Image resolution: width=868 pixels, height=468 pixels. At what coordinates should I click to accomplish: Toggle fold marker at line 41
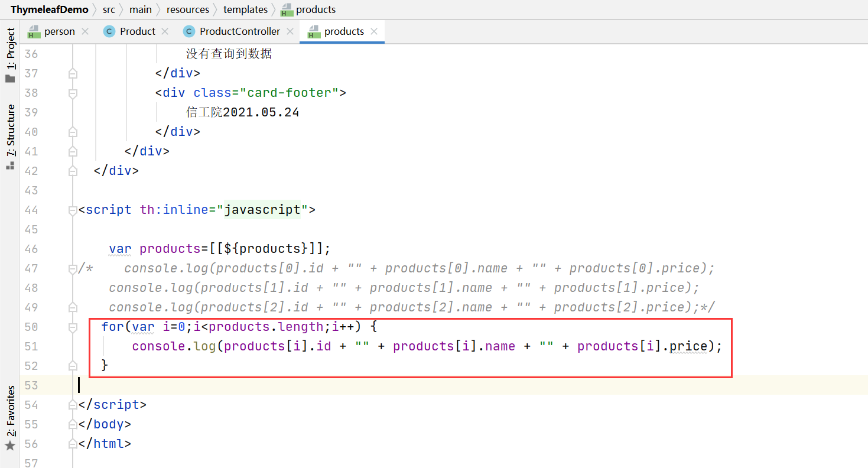tap(73, 151)
